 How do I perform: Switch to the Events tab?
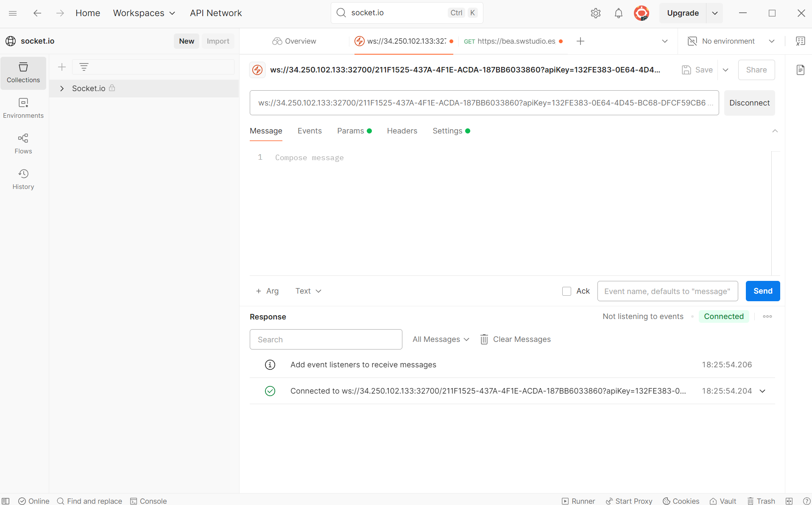click(x=310, y=131)
